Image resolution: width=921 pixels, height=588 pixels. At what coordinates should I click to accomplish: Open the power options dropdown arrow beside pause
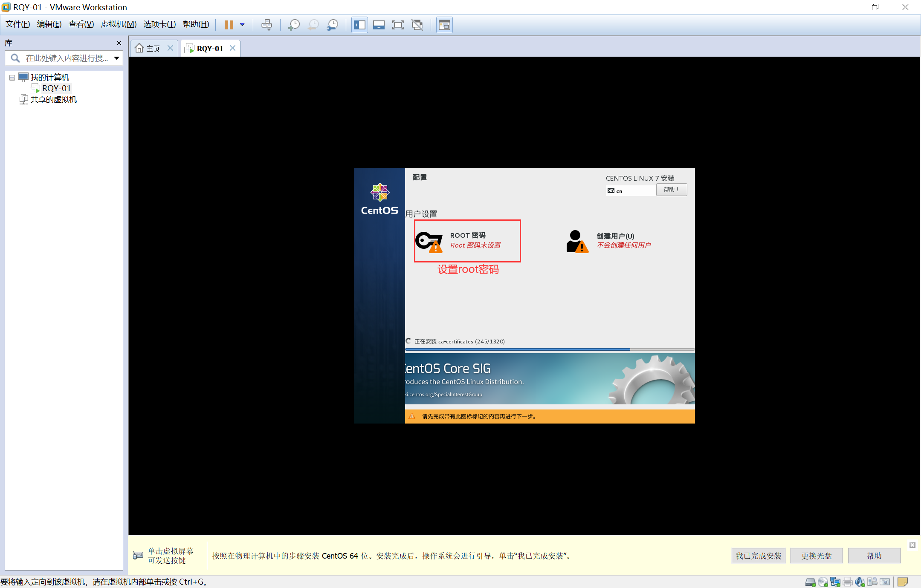(x=242, y=25)
